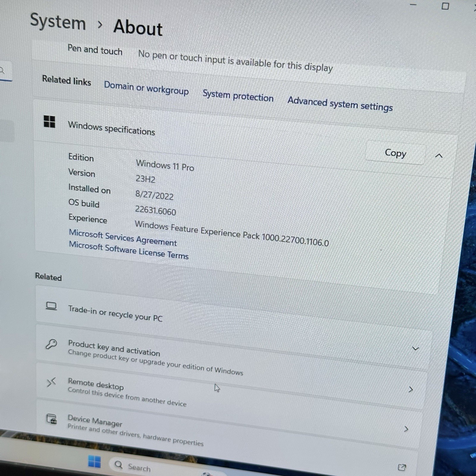The height and width of the screenshot is (476, 476).
Task: Click the Experience label
Action: pos(88,219)
